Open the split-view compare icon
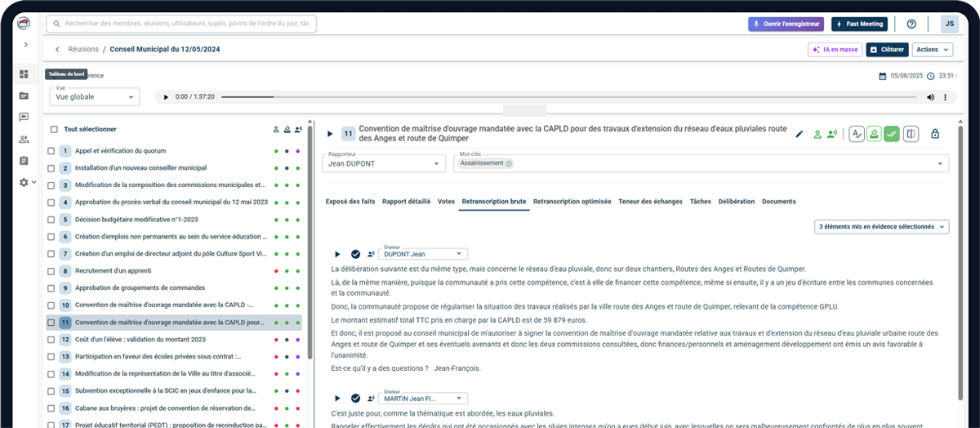The width and height of the screenshot is (980, 428). pyautogui.click(x=911, y=134)
